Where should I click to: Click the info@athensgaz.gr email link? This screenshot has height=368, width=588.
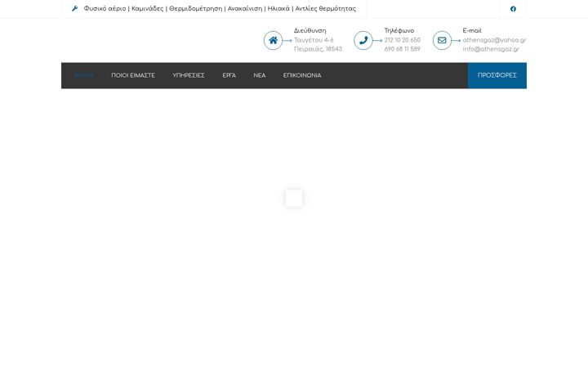[x=491, y=49]
